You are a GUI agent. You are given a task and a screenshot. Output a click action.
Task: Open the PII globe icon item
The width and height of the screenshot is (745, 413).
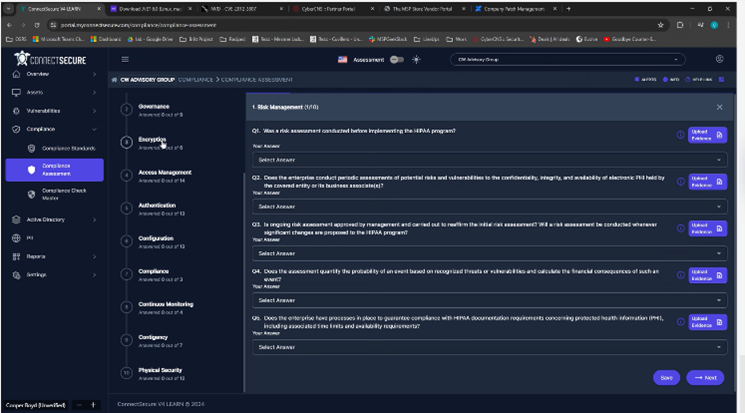point(16,238)
